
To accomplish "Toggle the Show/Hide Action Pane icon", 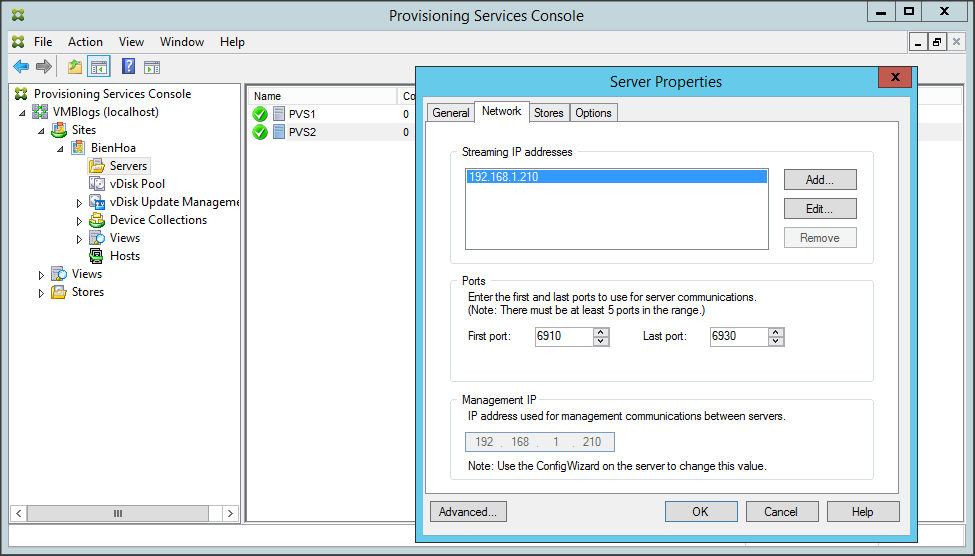I will pos(152,67).
